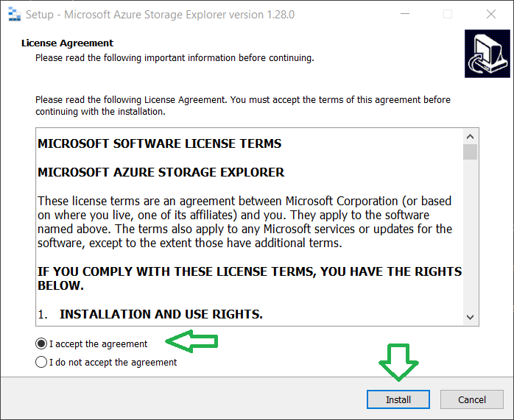Click the setup installer computer image
Screen dimensions: 514x420
[487, 54]
